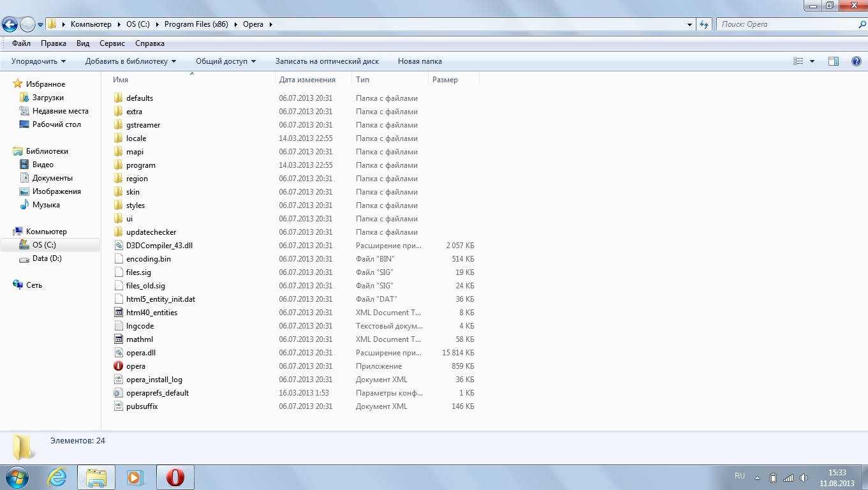Open Opera from the taskbar
The width and height of the screenshot is (868, 490).
tap(175, 477)
